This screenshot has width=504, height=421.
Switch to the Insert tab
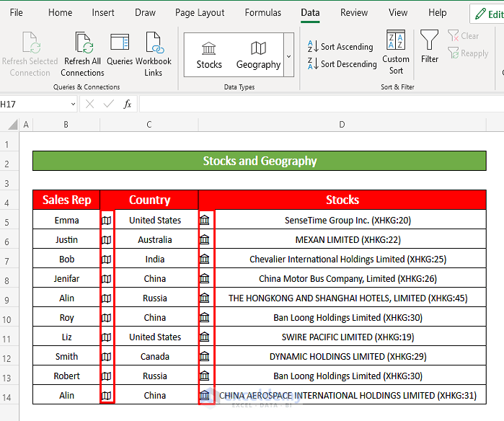click(103, 12)
